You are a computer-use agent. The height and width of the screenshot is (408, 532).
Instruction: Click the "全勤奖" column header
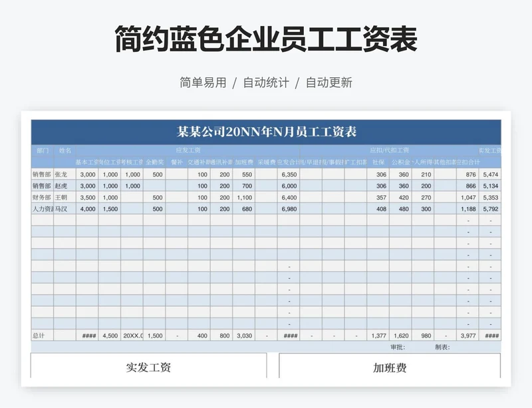[x=154, y=162]
